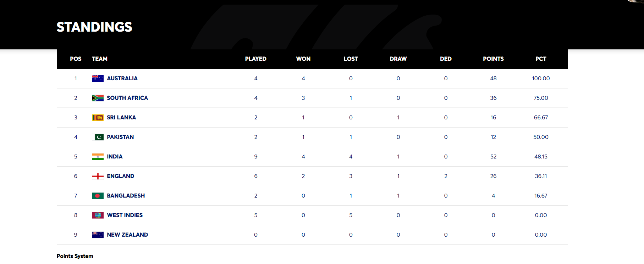
Task: Click the POINTS column header
Action: pos(493,59)
